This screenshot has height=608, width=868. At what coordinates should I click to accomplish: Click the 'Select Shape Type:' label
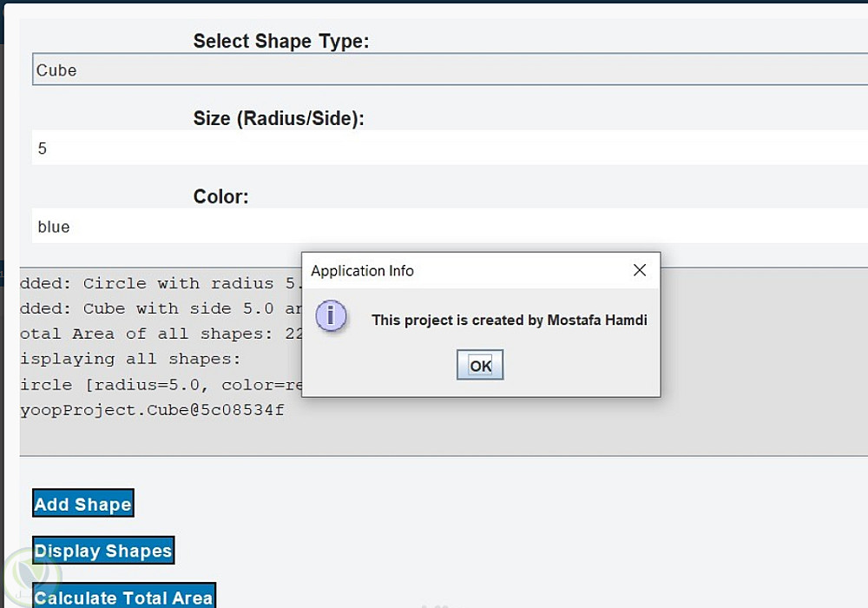coord(280,41)
